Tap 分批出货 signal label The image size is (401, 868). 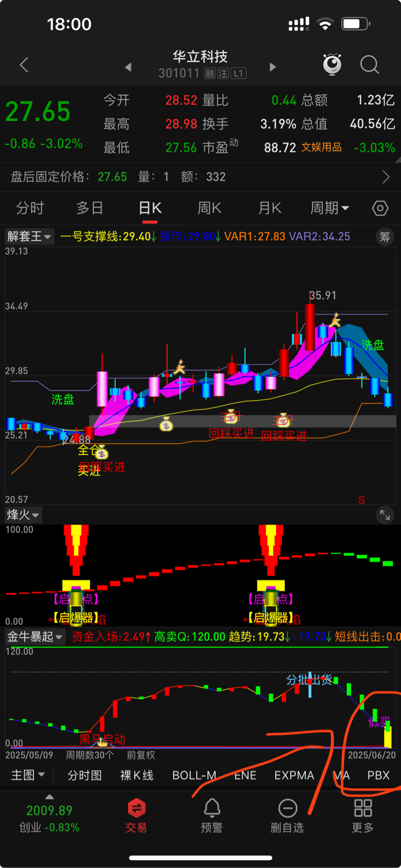coord(309,679)
